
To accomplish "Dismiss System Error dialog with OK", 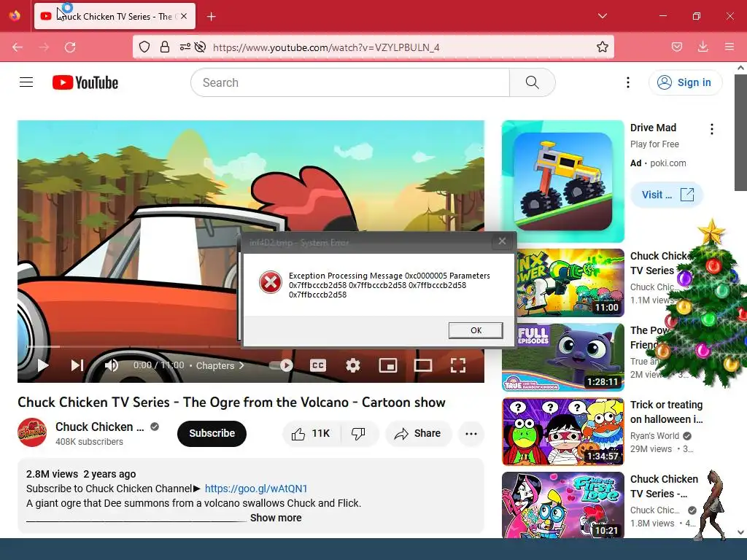I will [476, 330].
